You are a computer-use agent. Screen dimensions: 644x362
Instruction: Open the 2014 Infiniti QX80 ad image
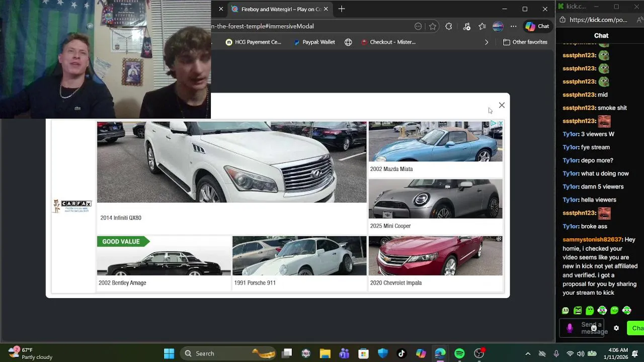(231, 162)
